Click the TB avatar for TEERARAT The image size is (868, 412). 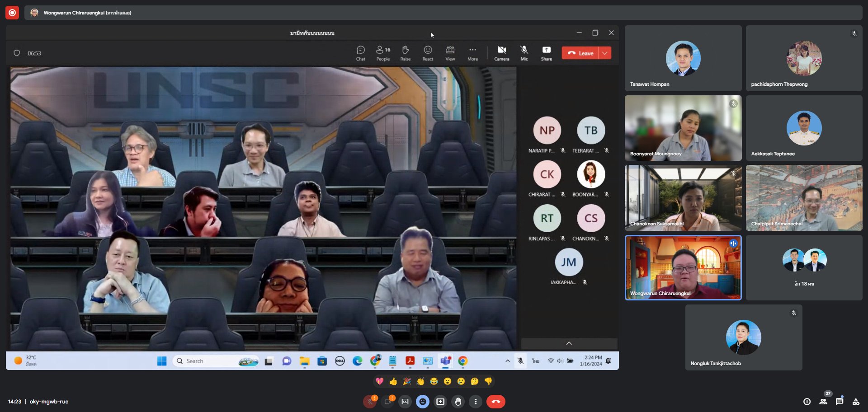click(x=591, y=130)
